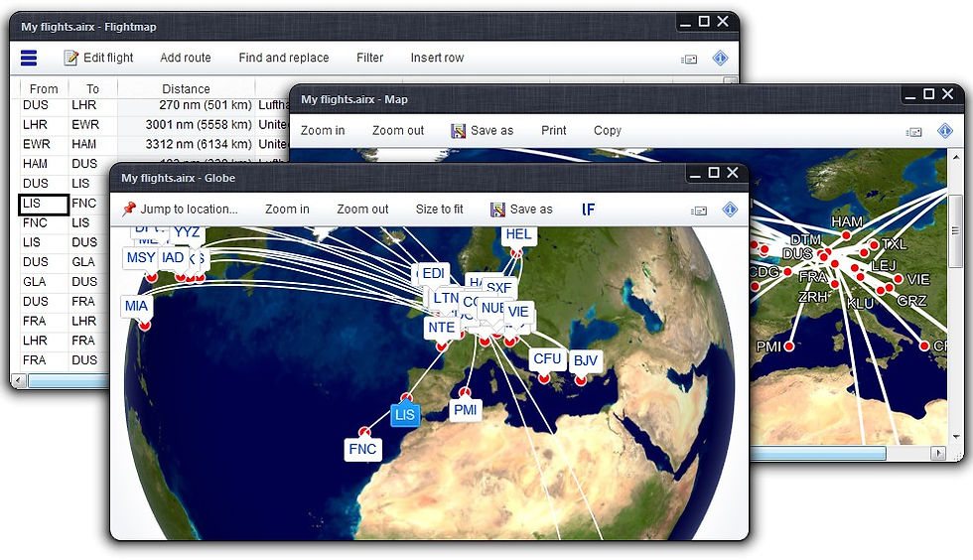
Task: Select the PMI airport label on the globe
Action: click(x=465, y=410)
